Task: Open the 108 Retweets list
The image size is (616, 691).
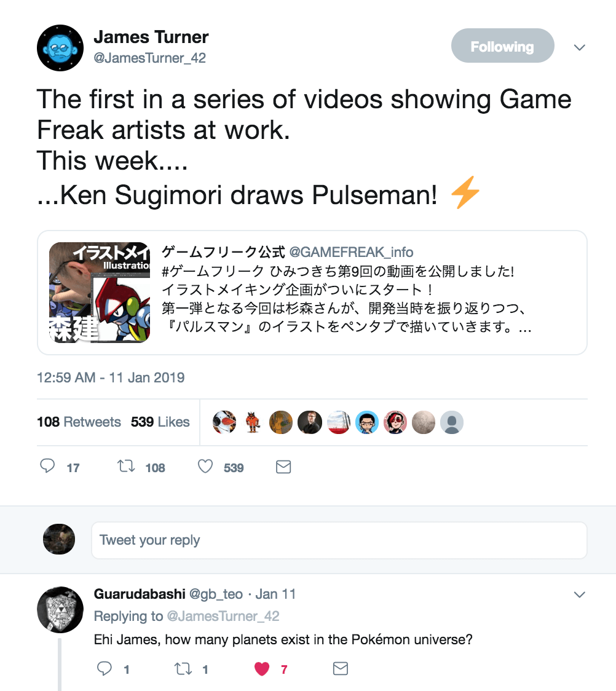Action: 79,422
